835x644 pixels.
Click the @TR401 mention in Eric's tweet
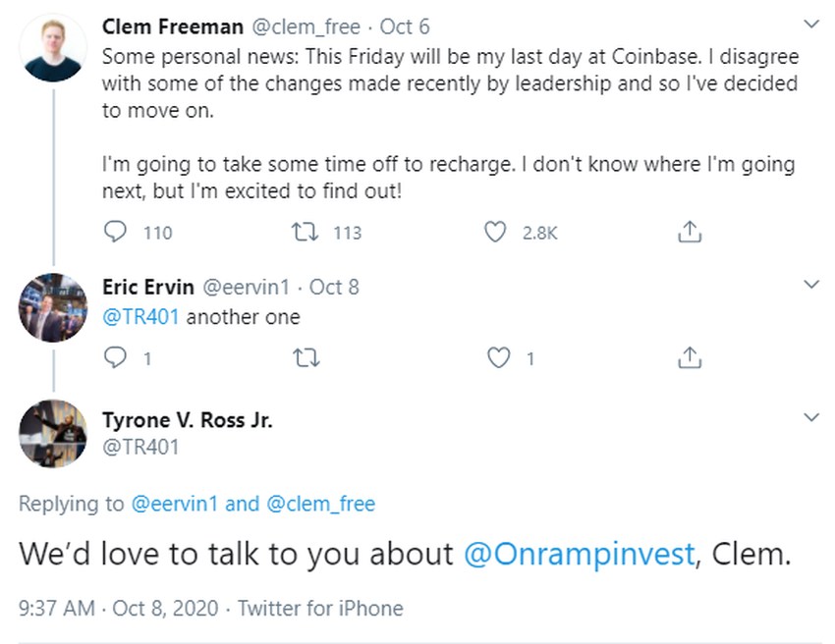(x=141, y=317)
